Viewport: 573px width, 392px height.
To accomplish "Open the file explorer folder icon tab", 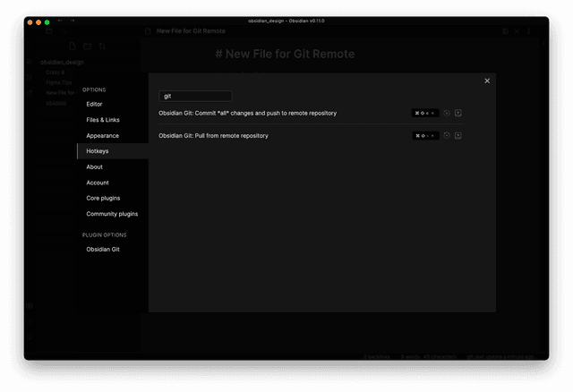I will (x=49, y=31).
